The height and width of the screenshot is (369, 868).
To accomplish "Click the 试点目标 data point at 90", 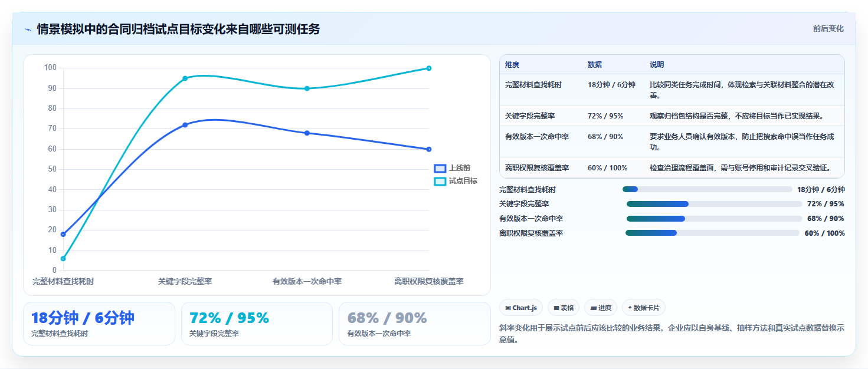I will pos(307,88).
